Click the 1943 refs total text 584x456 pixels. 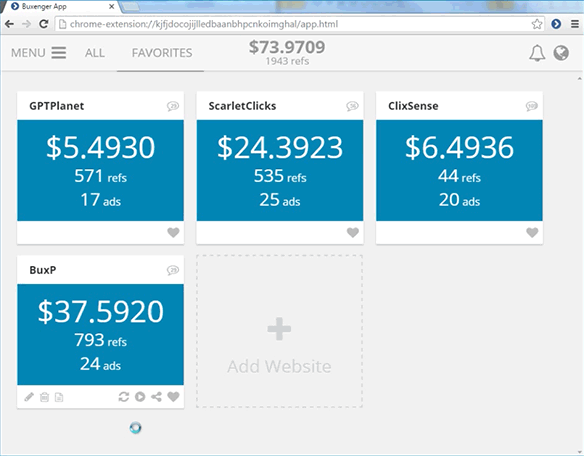[x=287, y=61]
